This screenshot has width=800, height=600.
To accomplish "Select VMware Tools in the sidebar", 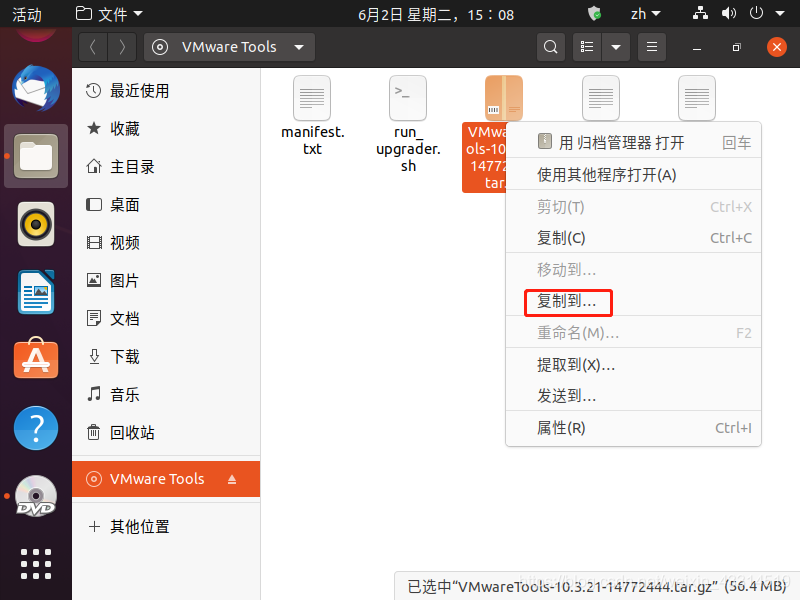I will tap(166, 479).
